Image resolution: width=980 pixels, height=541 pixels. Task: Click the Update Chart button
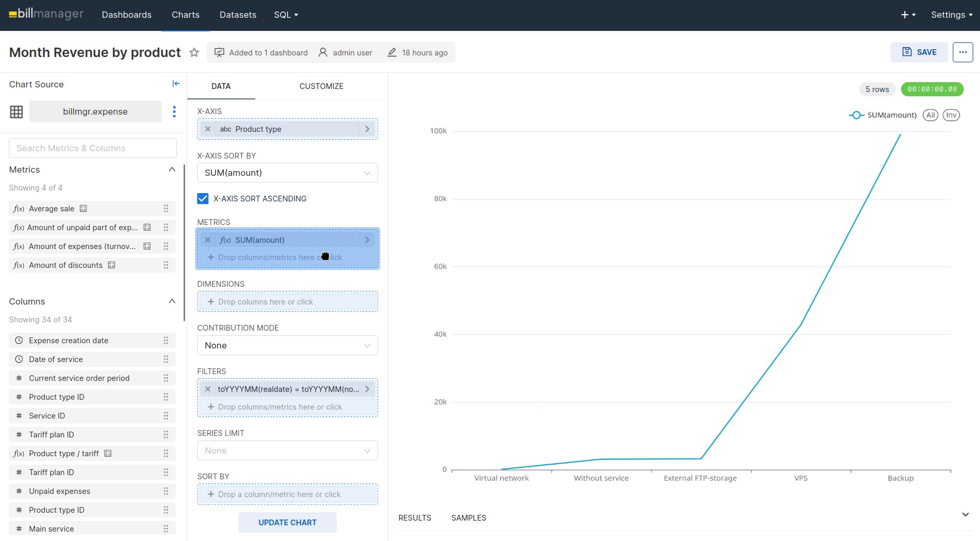tap(288, 523)
